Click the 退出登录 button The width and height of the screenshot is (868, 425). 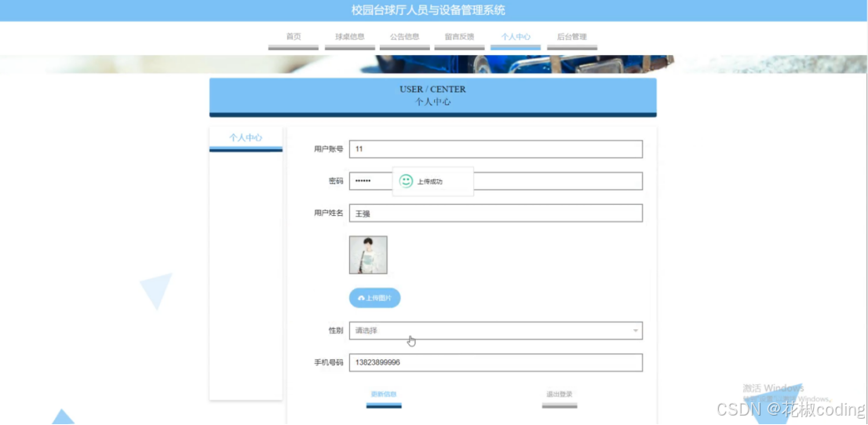coord(560,398)
